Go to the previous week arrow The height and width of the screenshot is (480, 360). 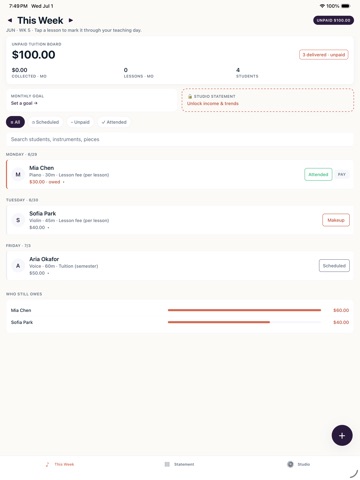[10, 20]
